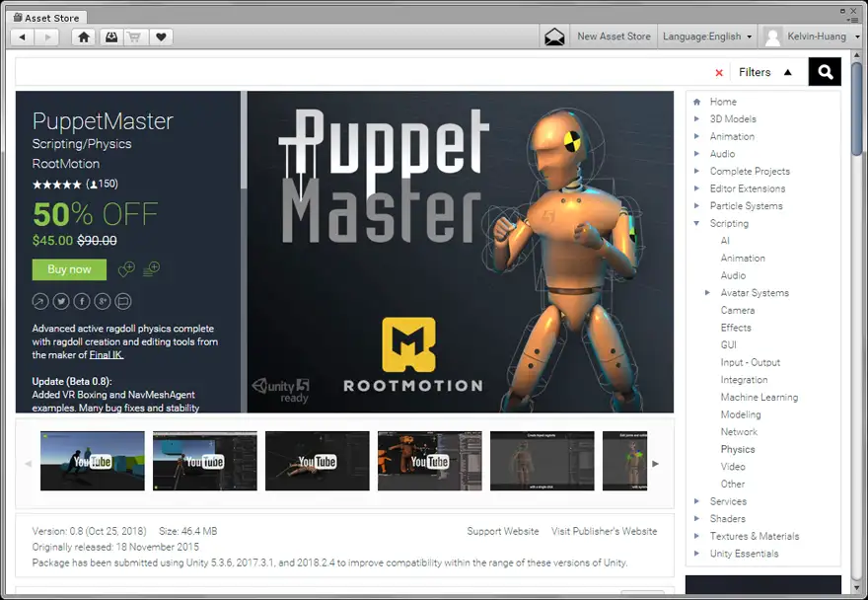868x600 pixels.
Task: Expand the 3D Models category arrow
Action: click(697, 118)
